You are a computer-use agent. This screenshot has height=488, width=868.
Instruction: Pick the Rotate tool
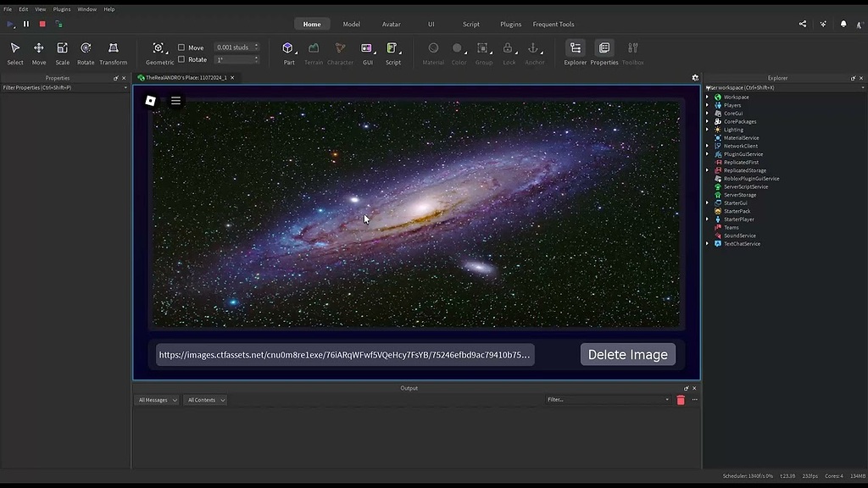click(x=86, y=53)
